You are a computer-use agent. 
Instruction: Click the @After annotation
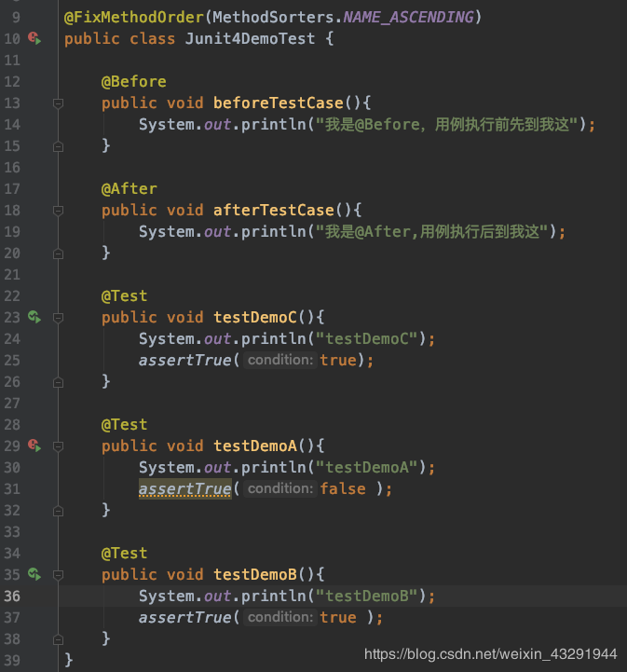129,188
